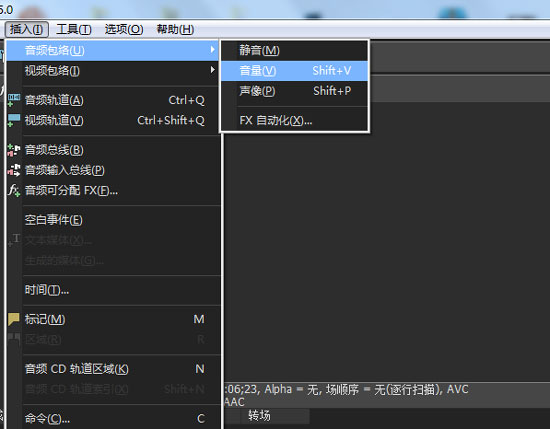This screenshot has height=429, width=550.
Task: Insert 空白事件(E) empty event
Action: [x=114, y=220]
